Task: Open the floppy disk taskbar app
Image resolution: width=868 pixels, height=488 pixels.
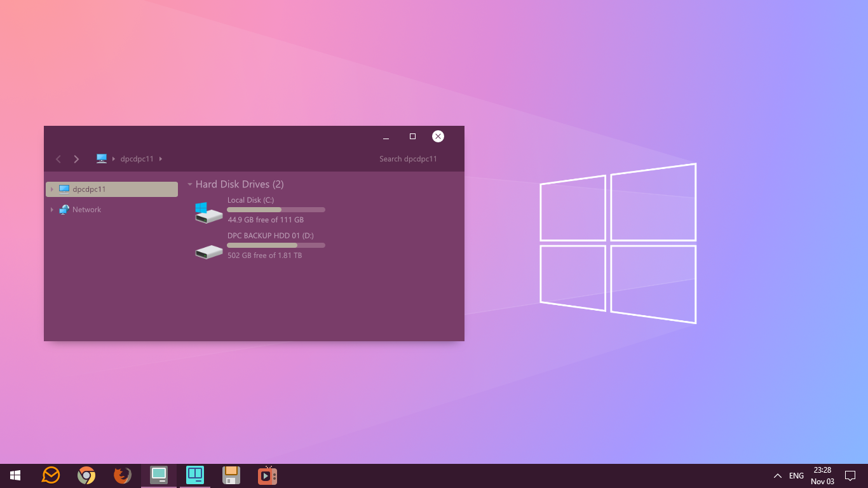Action: click(231, 475)
